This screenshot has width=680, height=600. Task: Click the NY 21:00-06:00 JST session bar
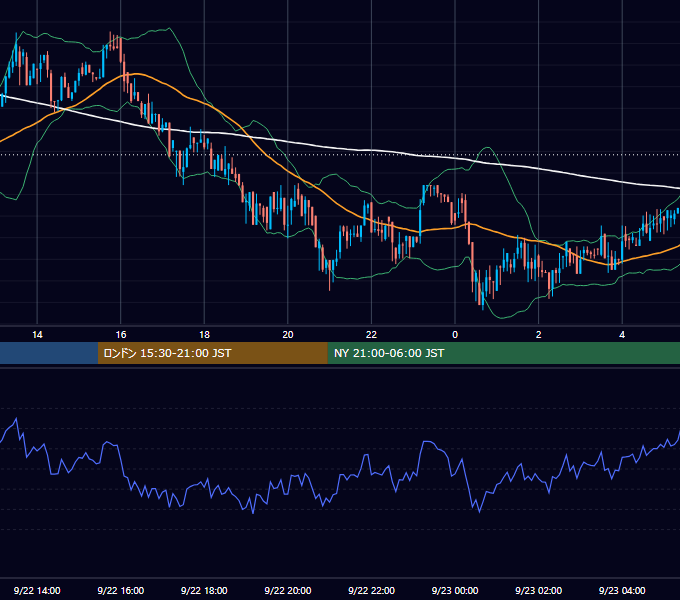(x=503, y=353)
